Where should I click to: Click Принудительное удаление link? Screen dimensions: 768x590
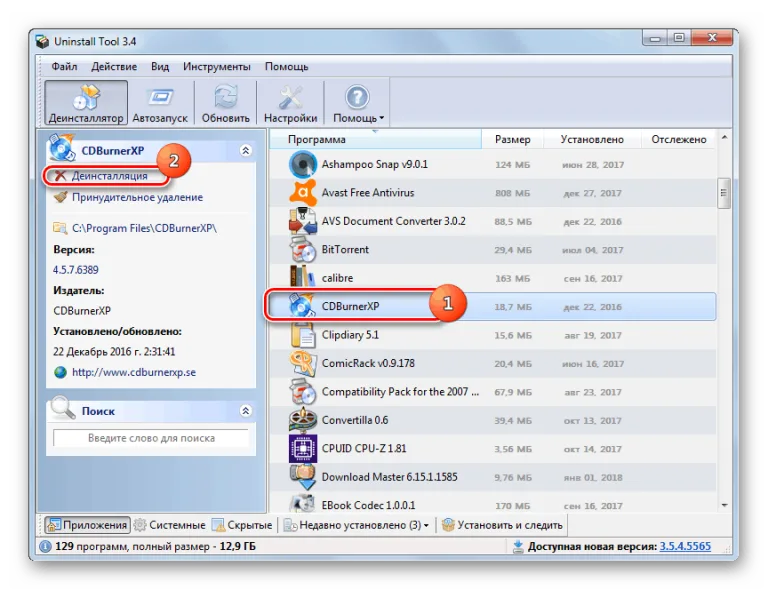[x=137, y=197]
